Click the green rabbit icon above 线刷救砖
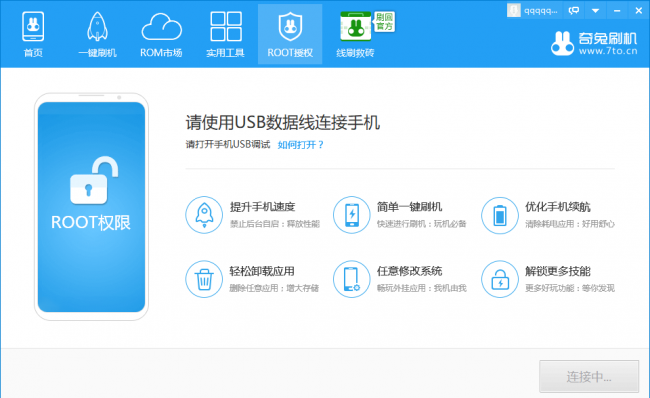650x398 pixels. pyautogui.click(x=355, y=27)
